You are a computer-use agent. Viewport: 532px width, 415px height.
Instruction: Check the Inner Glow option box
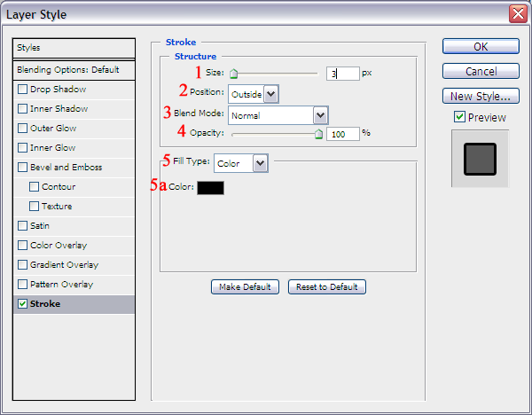[x=22, y=147]
